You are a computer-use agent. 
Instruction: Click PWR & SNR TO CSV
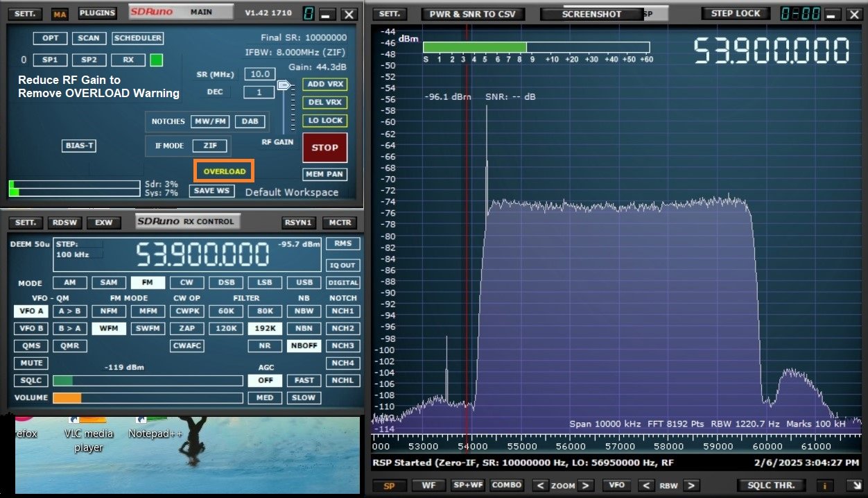473,14
